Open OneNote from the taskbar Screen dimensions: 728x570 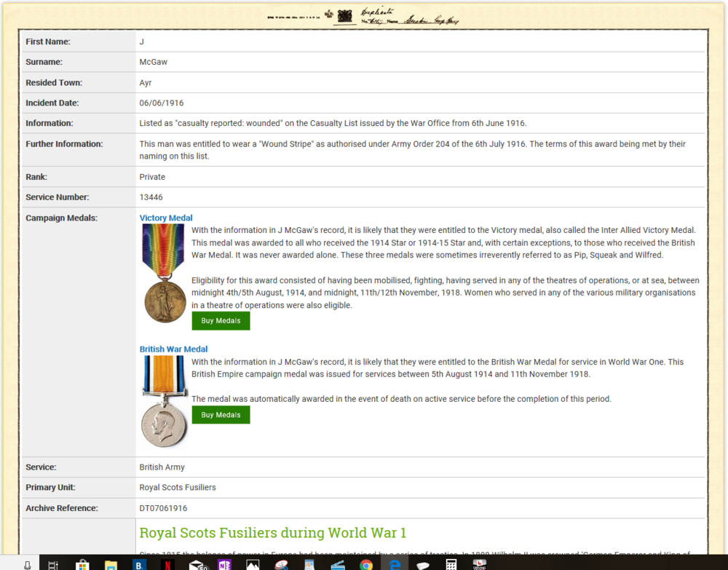pyautogui.click(x=224, y=564)
